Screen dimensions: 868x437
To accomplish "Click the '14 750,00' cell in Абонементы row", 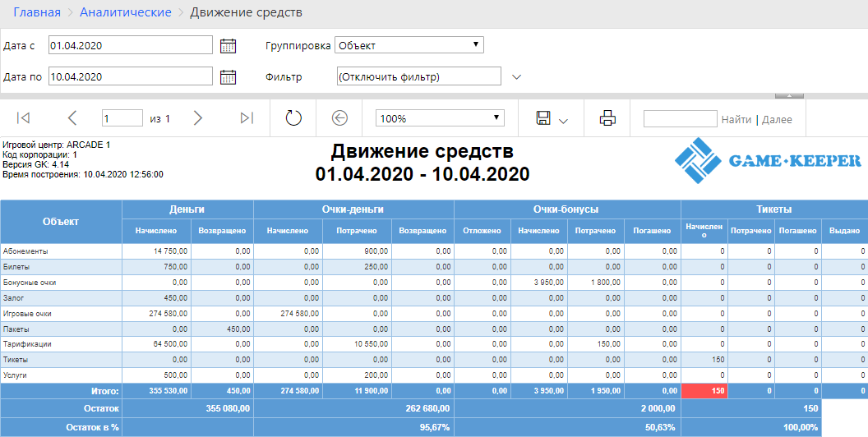I will (157, 251).
